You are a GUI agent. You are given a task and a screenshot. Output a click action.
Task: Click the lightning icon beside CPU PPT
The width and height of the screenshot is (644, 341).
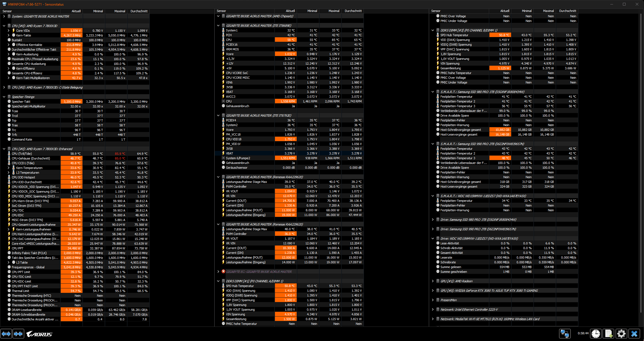coord(9,248)
